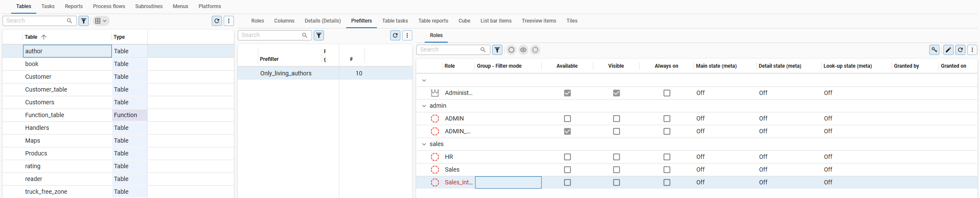Click the filter icon in the Tables panel

pos(84,21)
